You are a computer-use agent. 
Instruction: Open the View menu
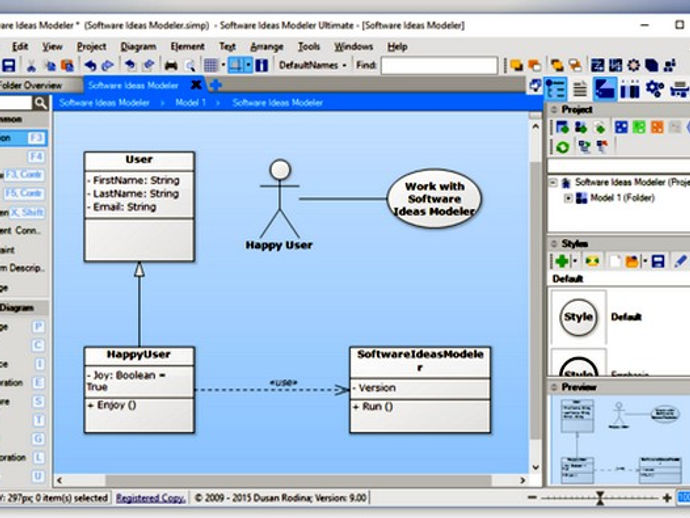click(52, 47)
